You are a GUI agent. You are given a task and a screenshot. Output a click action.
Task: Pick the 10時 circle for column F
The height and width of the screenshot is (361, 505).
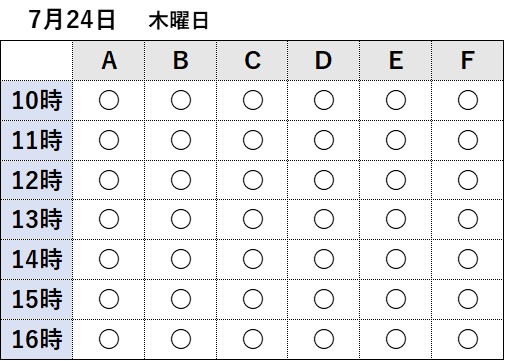tap(468, 100)
